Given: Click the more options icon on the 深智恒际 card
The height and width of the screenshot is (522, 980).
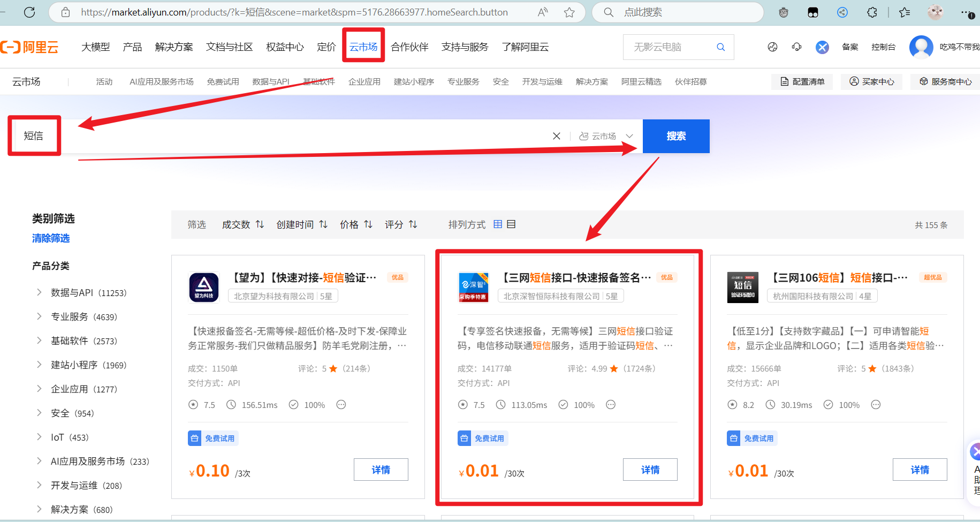Looking at the screenshot, I should tap(611, 405).
